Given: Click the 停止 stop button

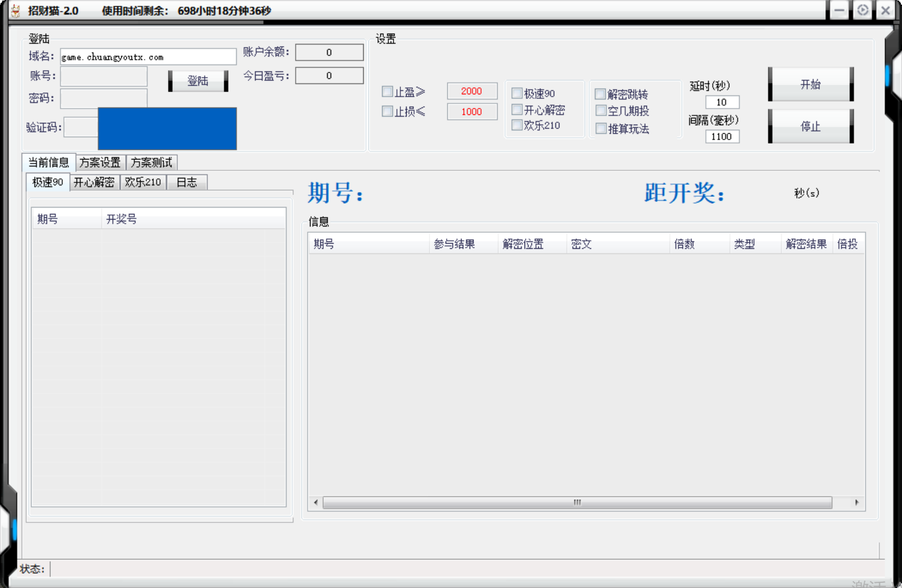Looking at the screenshot, I should (x=810, y=126).
